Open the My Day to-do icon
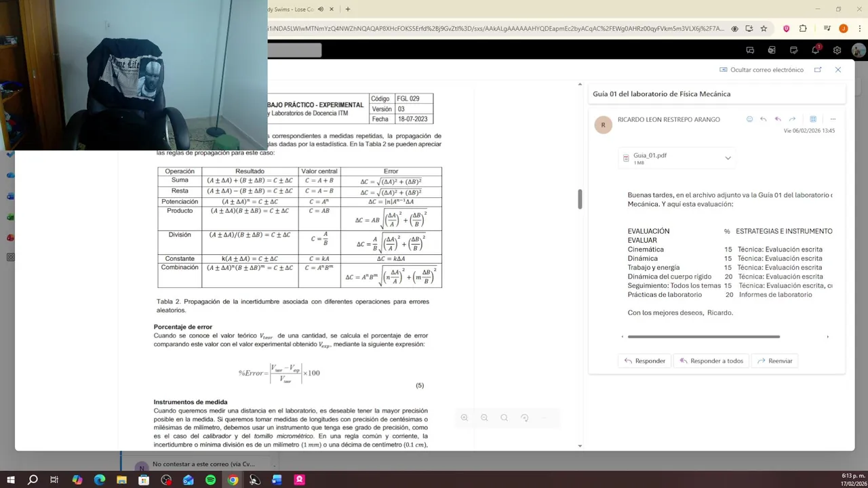The width and height of the screenshot is (868, 488). pos(793,50)
